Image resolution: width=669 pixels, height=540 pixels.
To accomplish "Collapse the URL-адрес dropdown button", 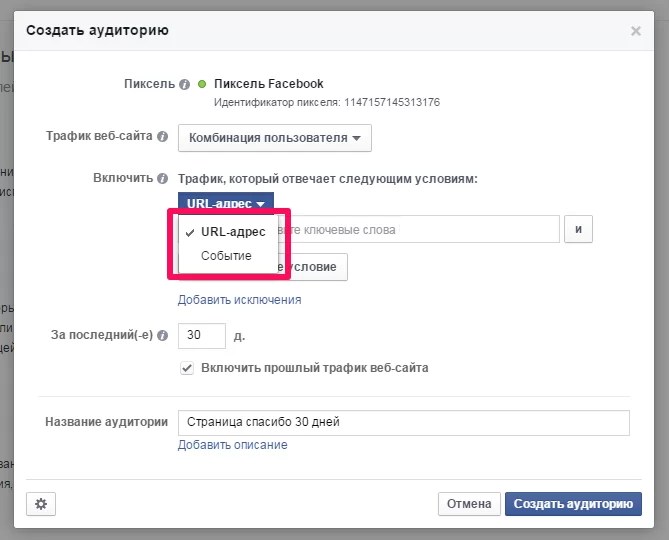I will 225,204.
